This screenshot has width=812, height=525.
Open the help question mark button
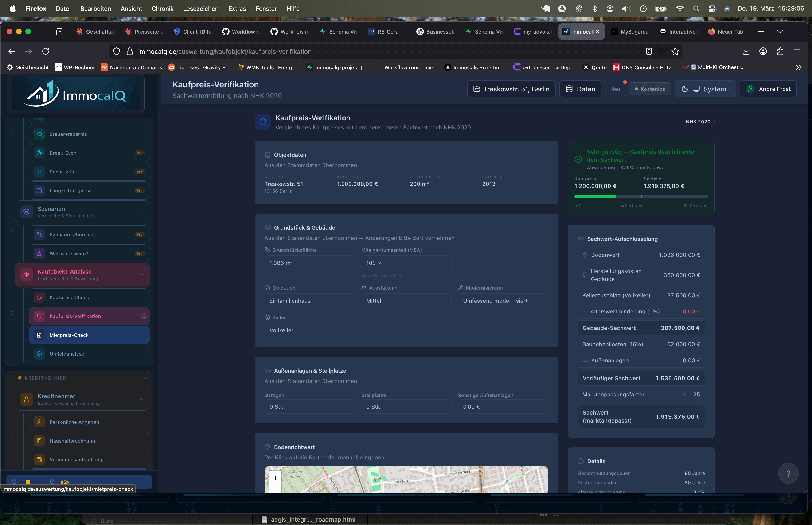coord(788,473)
